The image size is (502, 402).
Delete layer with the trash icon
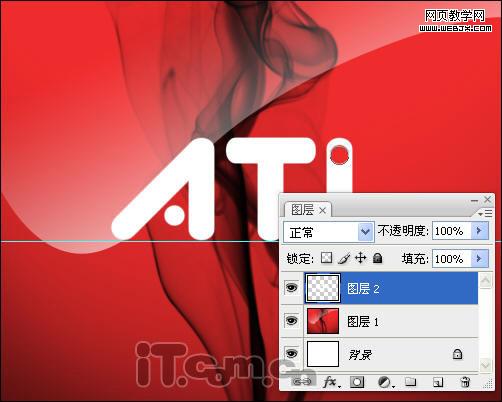point(465,382)
